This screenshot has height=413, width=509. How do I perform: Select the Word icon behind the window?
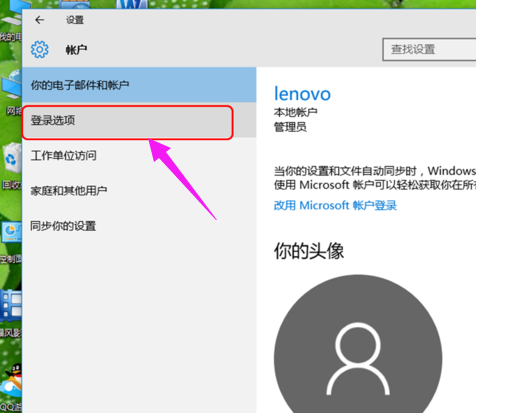132,4
